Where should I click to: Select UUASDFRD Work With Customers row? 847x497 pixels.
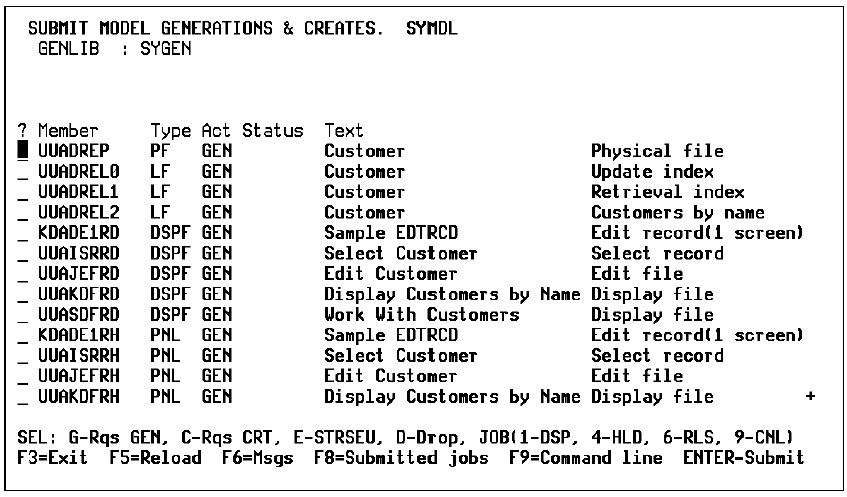(76, 315)
